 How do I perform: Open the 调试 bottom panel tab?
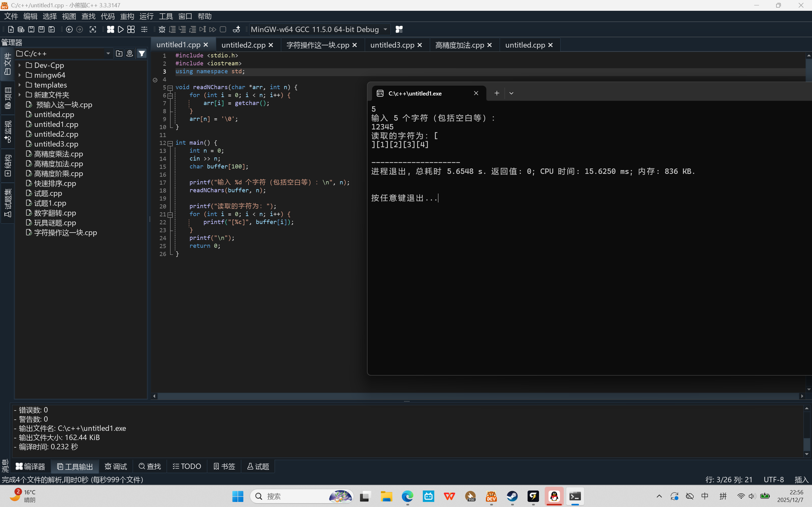point(116,466)
